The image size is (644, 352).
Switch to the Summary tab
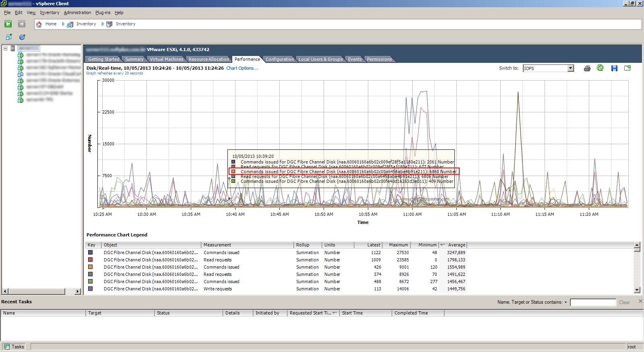(x=134, y=59)
